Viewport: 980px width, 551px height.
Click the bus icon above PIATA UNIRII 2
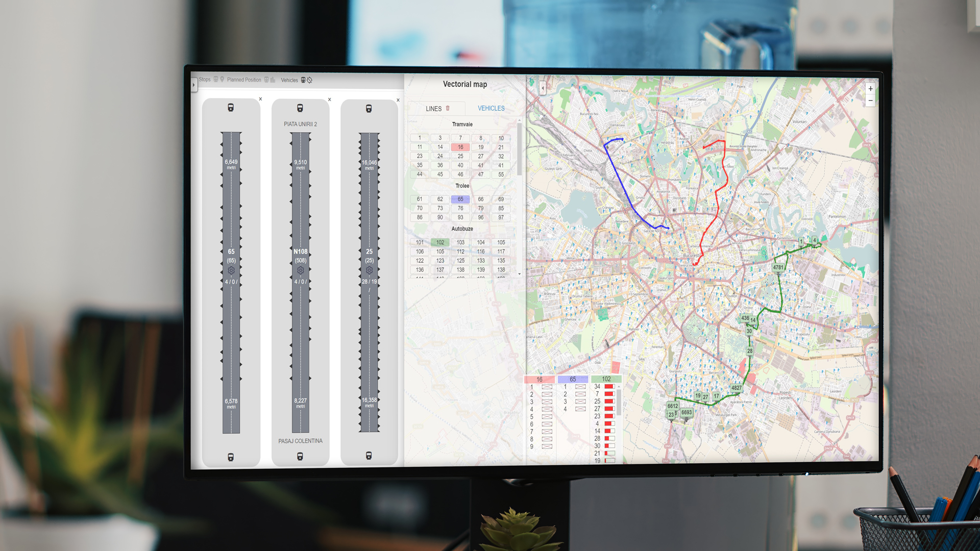300,108
